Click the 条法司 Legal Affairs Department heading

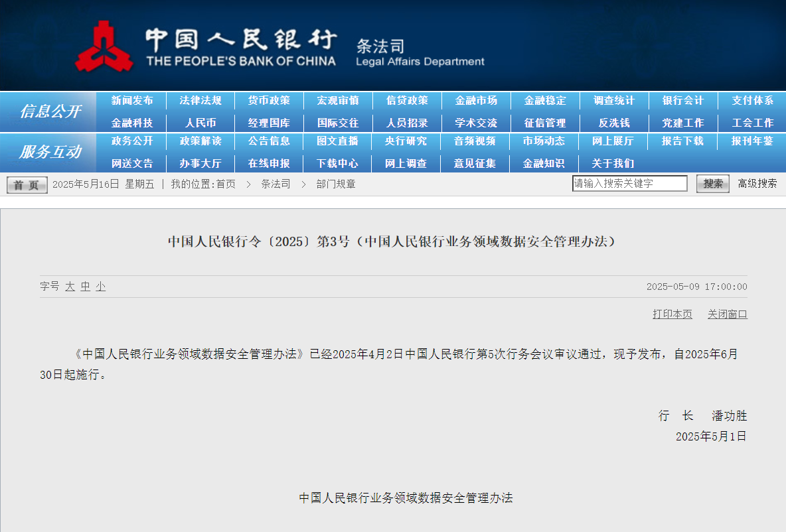coord(420,52)
